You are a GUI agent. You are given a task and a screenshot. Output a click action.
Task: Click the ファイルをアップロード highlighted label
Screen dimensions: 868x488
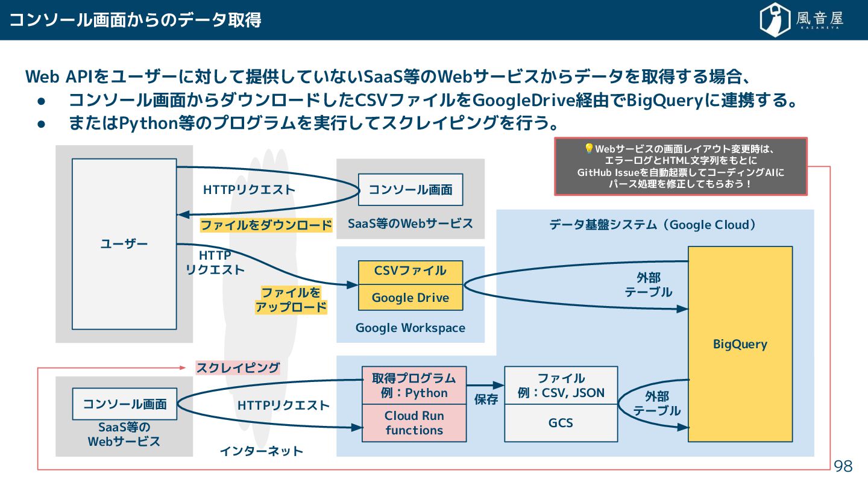(x=291, y=300)
